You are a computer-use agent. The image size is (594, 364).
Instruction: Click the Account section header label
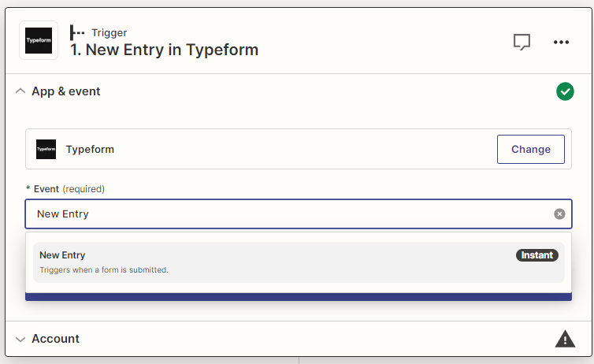[x=55, y=339]
